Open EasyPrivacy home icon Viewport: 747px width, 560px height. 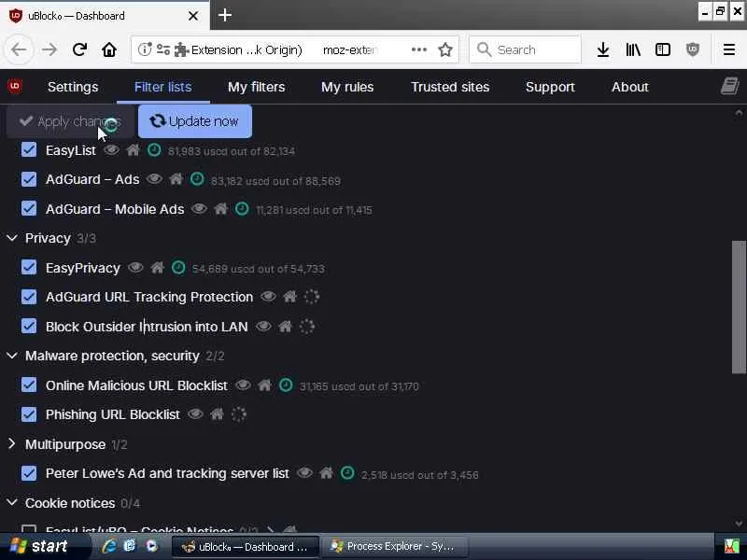(x=157, y=268)
